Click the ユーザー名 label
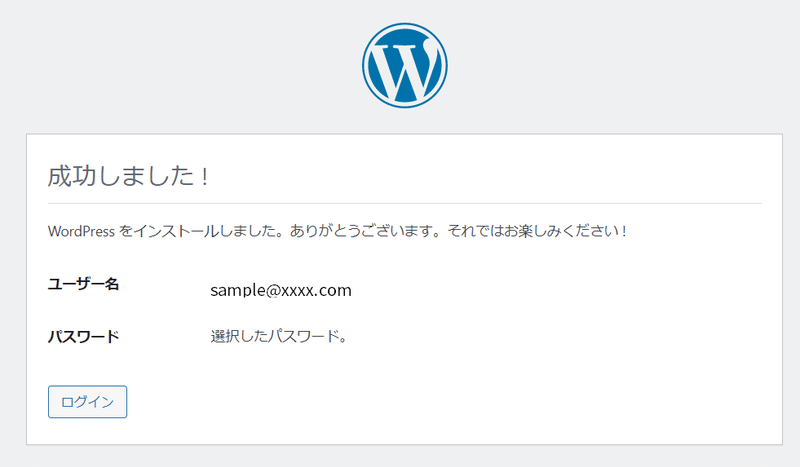The image size is (800, 467). (84, 284)
